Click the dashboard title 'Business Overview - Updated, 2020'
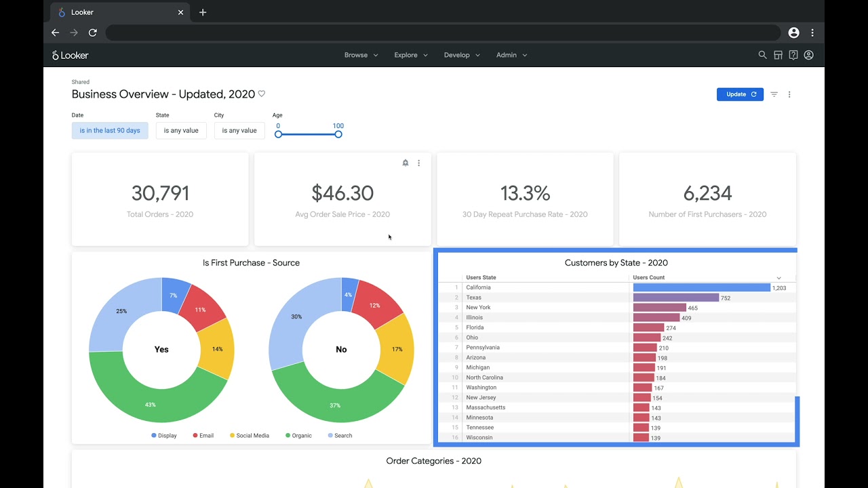The image size is (868, 488). pyautogui.click(x=163, y=94)
